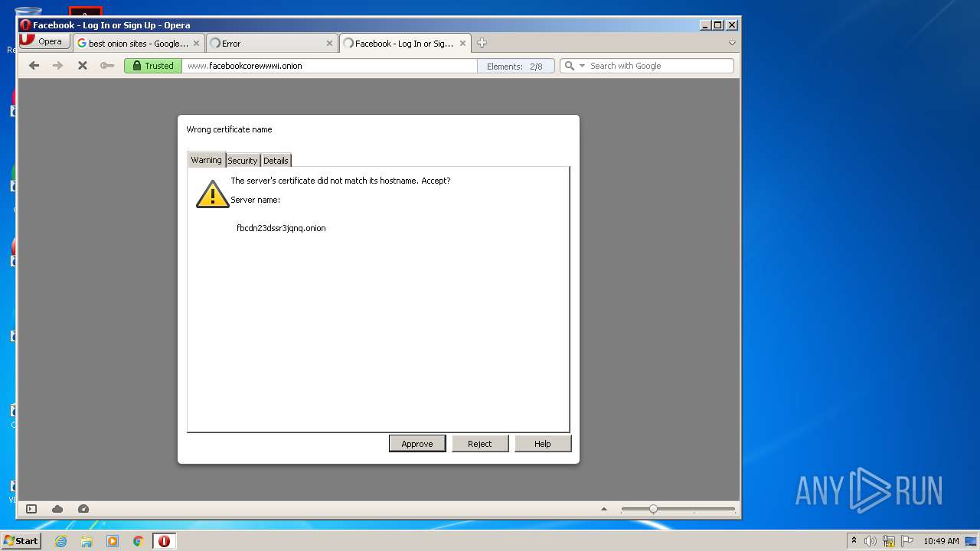The width and height of the screenshot is (980, 551).
Task: Click the server name fbcdn23dssr3jqnq.onion
Action: point(281,228)
